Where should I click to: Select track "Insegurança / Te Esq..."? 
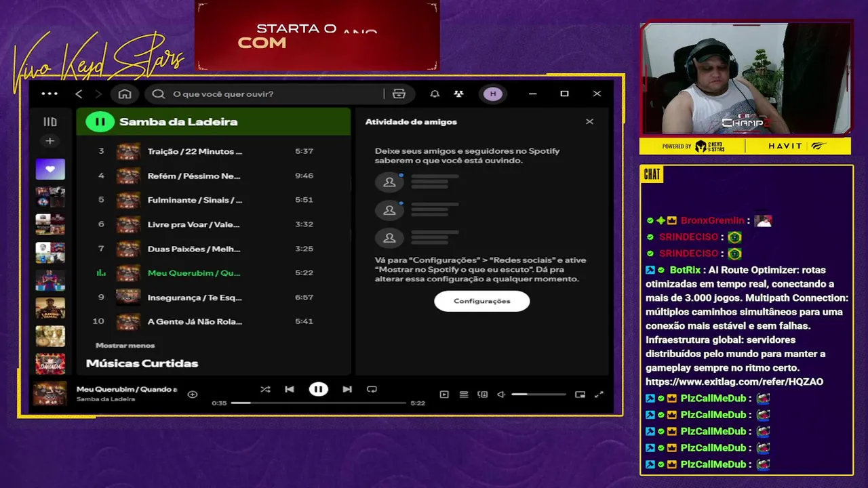214,298
